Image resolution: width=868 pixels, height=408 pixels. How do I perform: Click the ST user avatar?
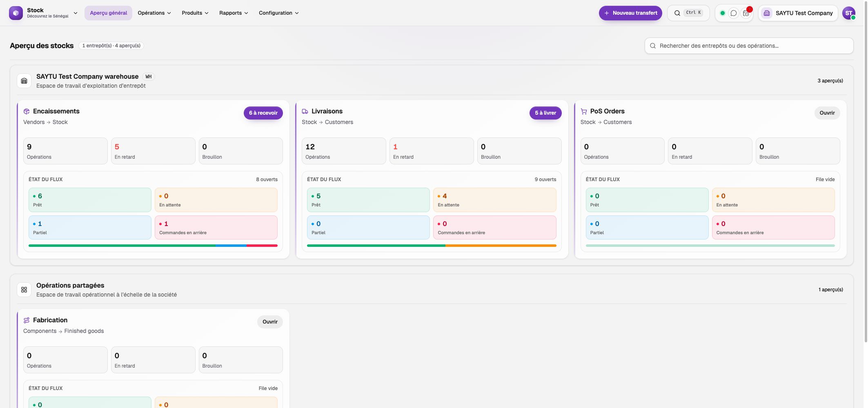(849, 13)
